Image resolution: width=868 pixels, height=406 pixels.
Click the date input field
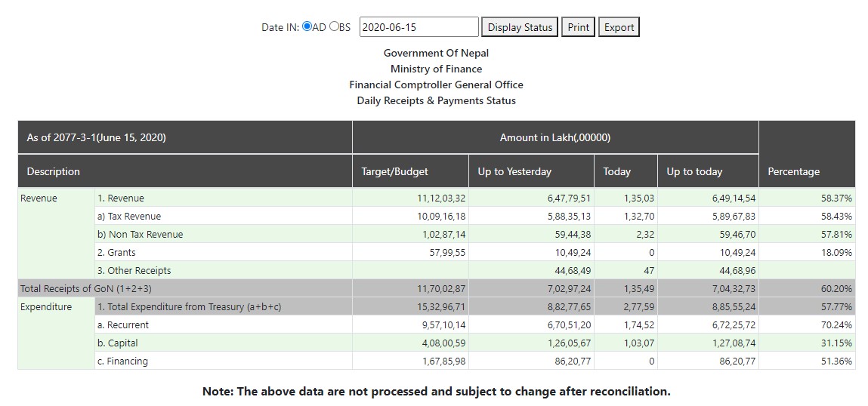click(419, 27)
